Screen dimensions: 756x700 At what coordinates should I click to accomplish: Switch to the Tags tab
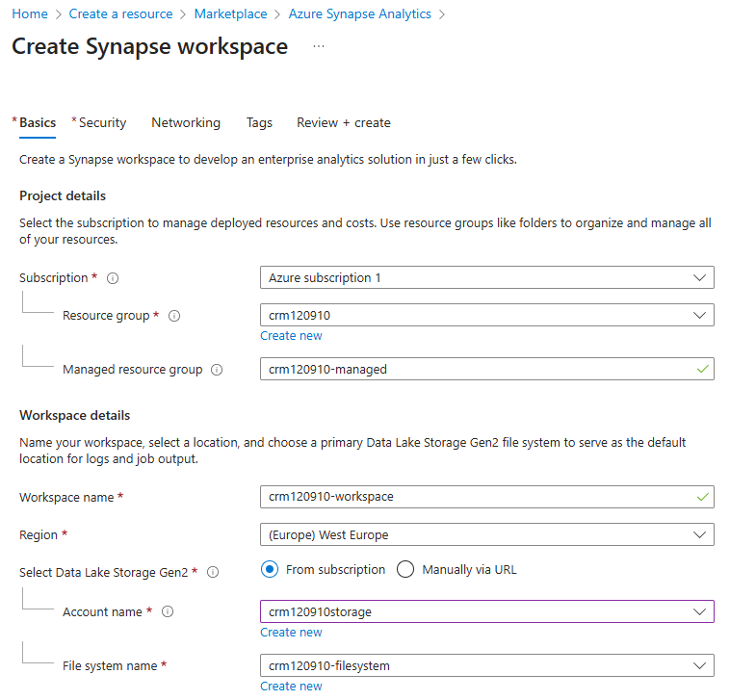(259, 123)
